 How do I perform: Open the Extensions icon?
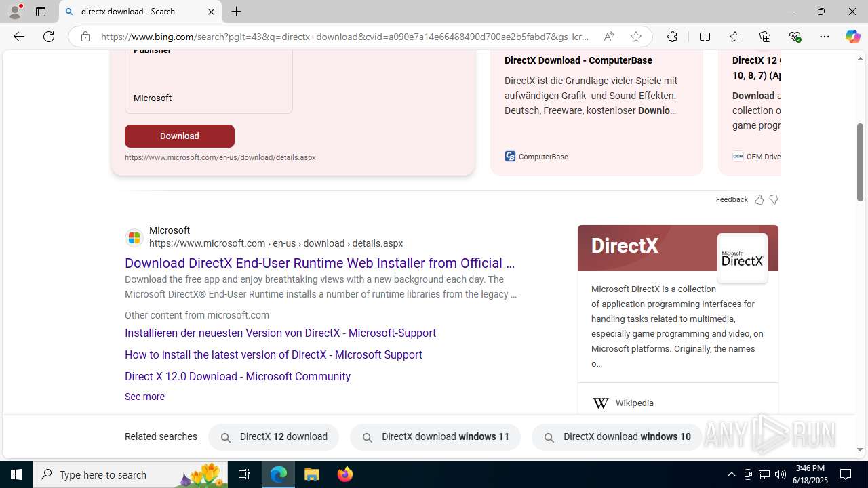click(672, 37)
